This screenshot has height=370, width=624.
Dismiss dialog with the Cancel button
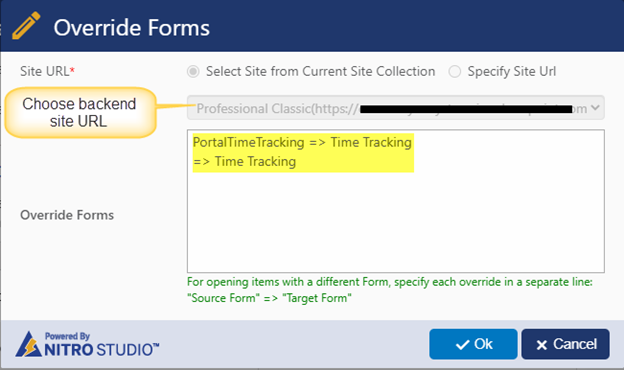pos(566,344)
